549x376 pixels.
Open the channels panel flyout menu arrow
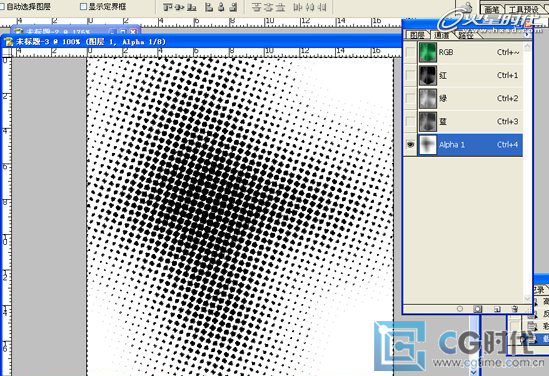pos(526,35)
